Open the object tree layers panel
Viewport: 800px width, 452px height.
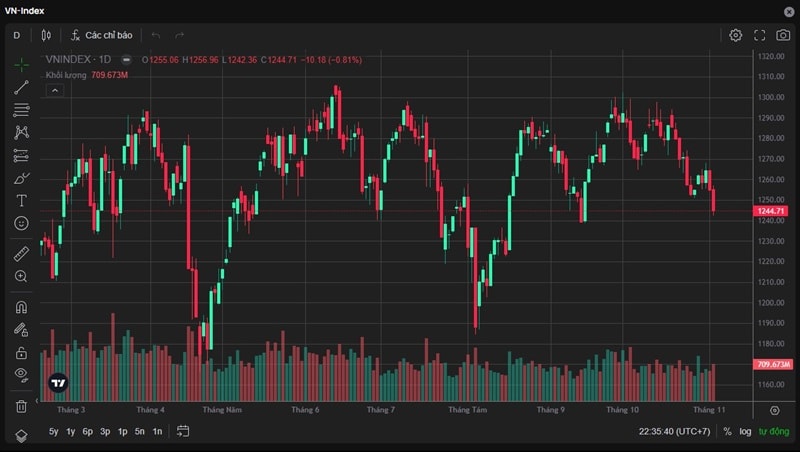[x=21, y=436]
